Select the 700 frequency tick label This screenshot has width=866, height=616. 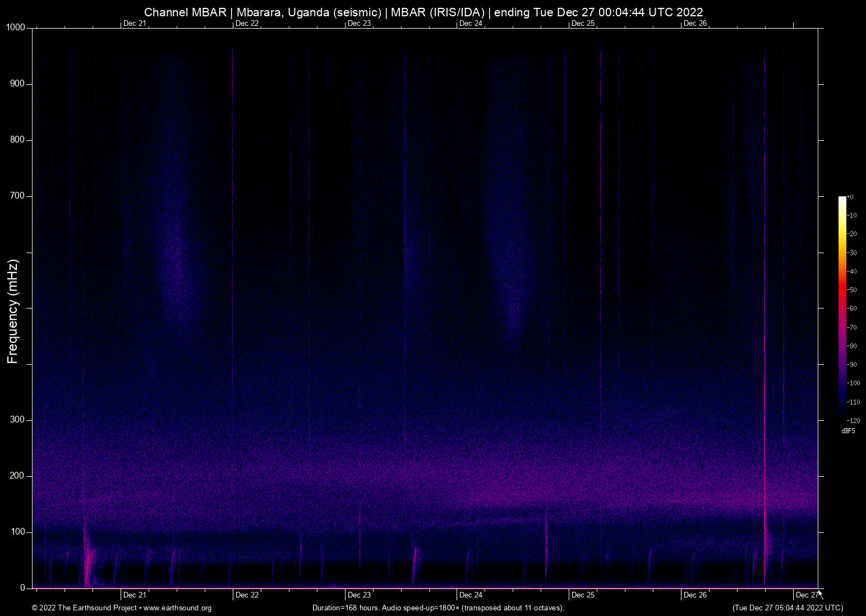[x=17, y=196]
